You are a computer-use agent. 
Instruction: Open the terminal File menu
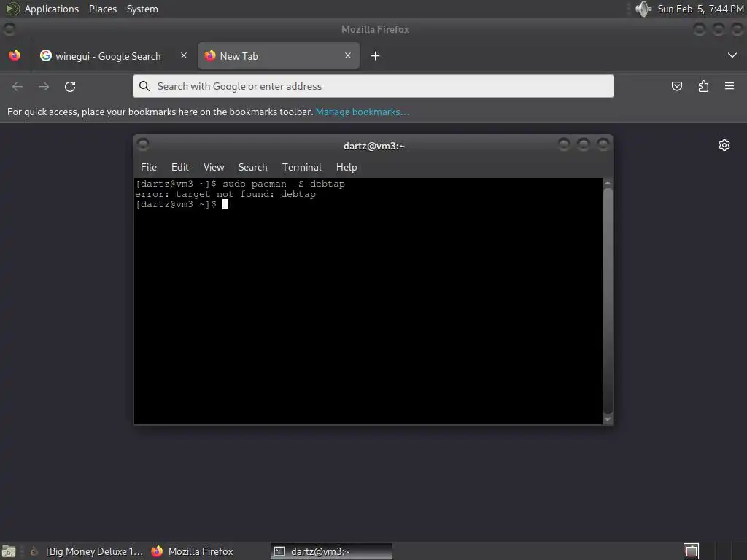(x=149, y=167)
